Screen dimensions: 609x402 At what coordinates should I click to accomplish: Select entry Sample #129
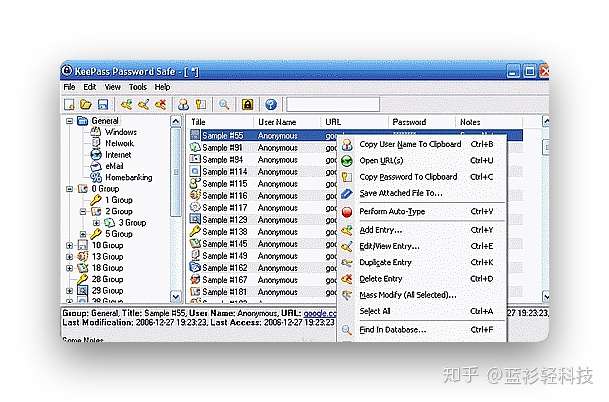224,220
